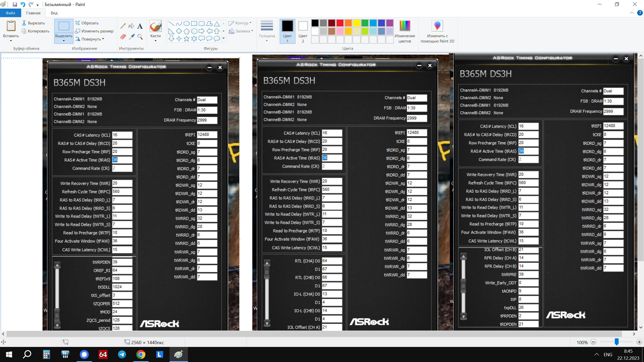Expand the Rotate (Повернуть) dropdown
The width and height of the screenshot is (644, 362).
pyautogui.click(x=103, y=39)
